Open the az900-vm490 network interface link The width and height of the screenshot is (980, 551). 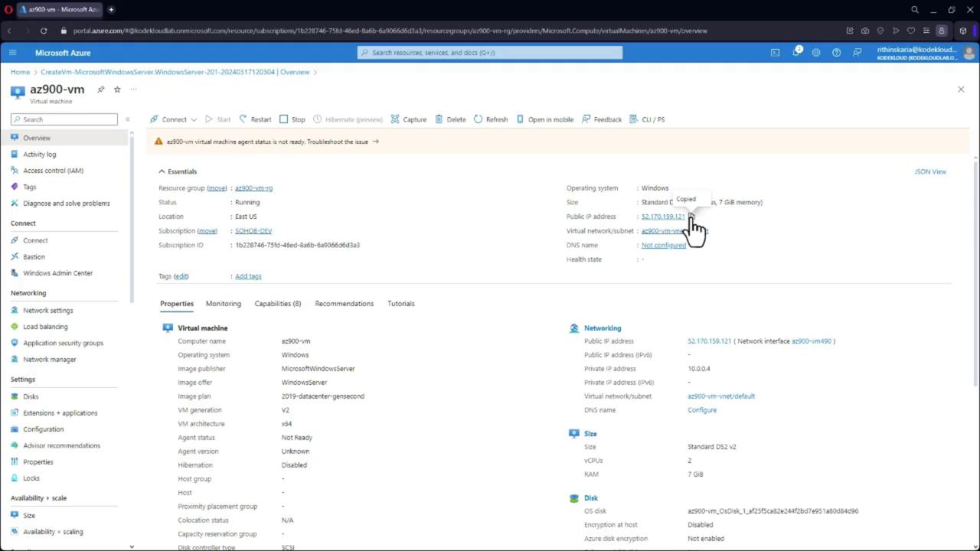(812, 341)
